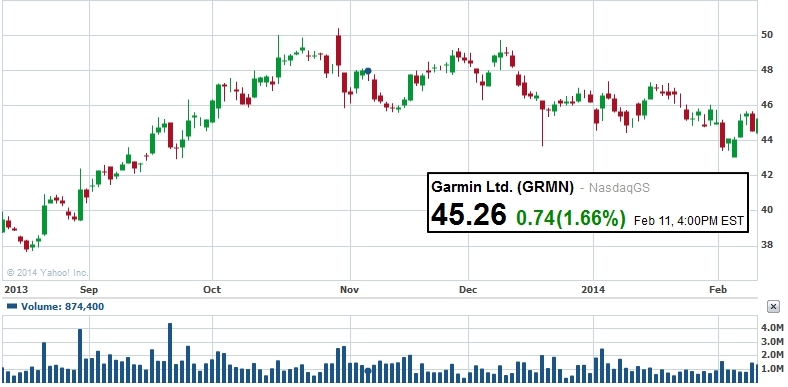Click the 3.0M volume axis label

click(x=772, y=341)
